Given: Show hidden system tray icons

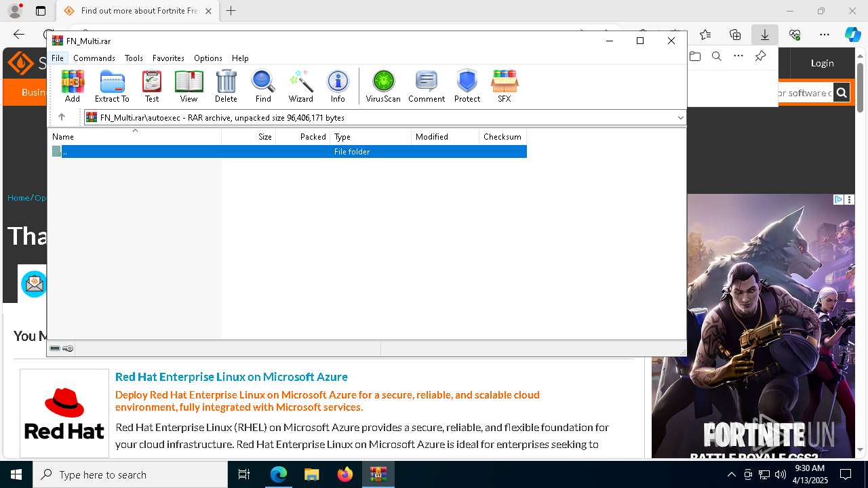Looking at the screenshot, I should (x=731, y=474).
